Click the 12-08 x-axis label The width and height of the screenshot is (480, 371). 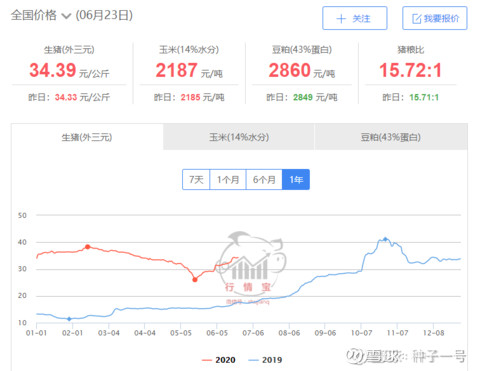pos(433,333)
